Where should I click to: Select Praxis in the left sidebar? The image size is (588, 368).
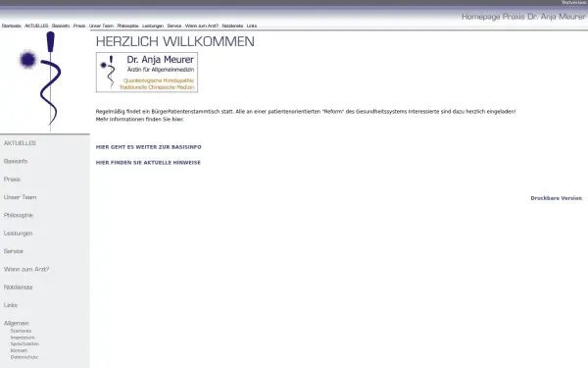tap(12, 180)
